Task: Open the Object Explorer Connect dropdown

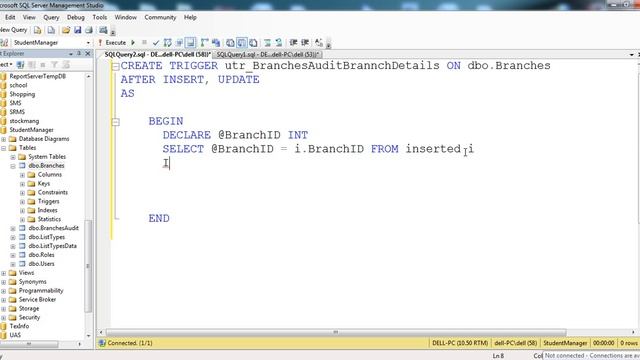Action: tap(6, 64)
